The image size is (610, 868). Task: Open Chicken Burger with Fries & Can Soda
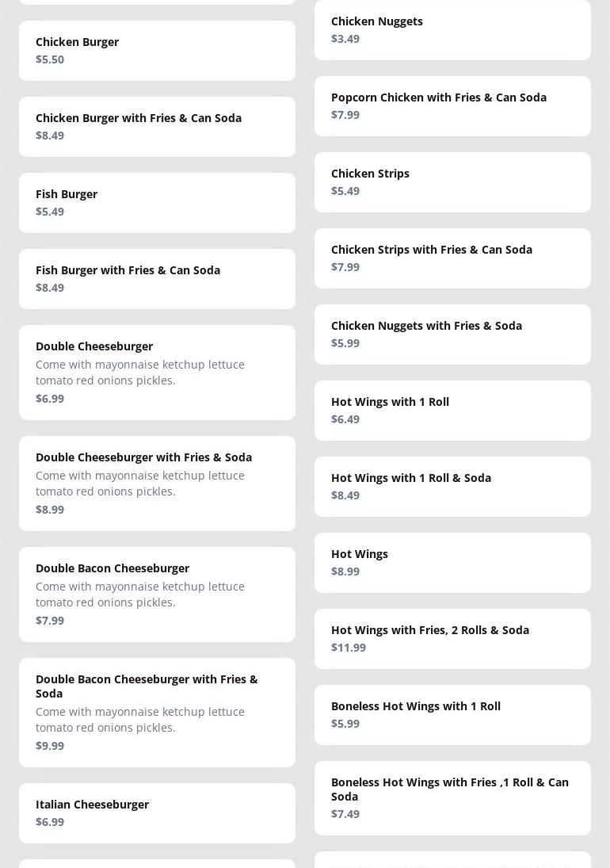[x=157, y=126]
